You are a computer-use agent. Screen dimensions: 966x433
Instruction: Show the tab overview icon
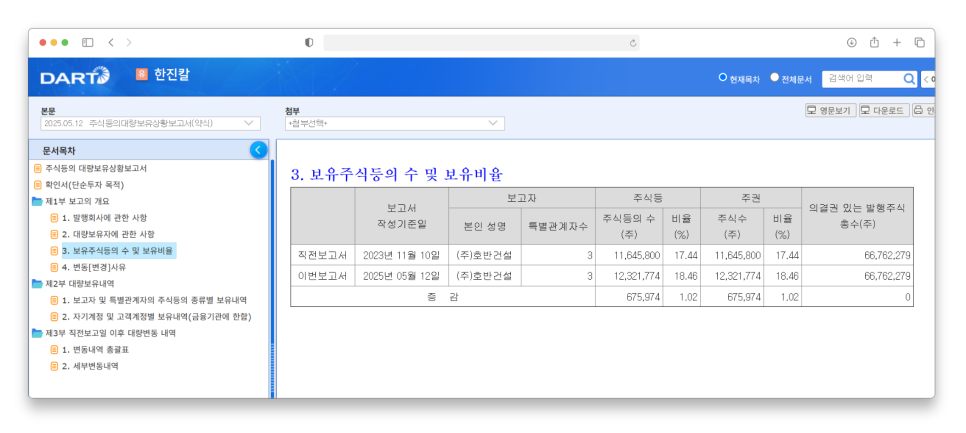pyautogui.click(x=920, y=42)
